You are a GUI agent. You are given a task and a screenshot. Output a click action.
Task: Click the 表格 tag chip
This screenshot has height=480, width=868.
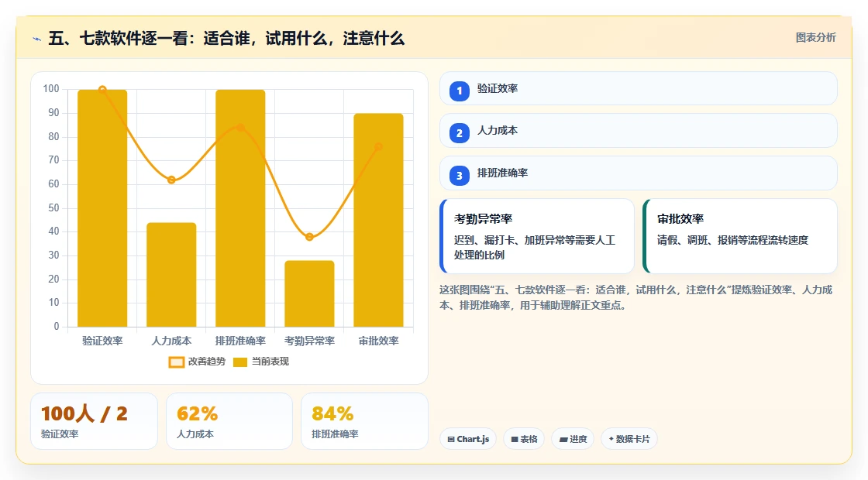click(x=524, y=439)
